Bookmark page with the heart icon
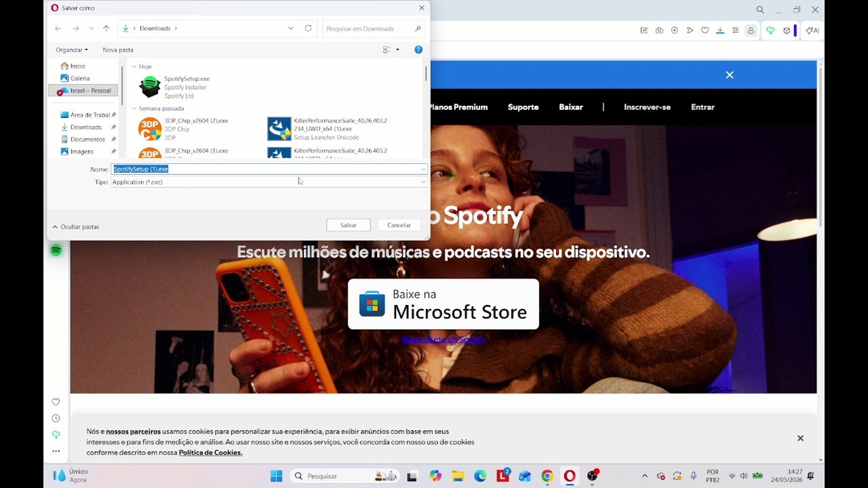The image size is (868, 488). [705, 30]
